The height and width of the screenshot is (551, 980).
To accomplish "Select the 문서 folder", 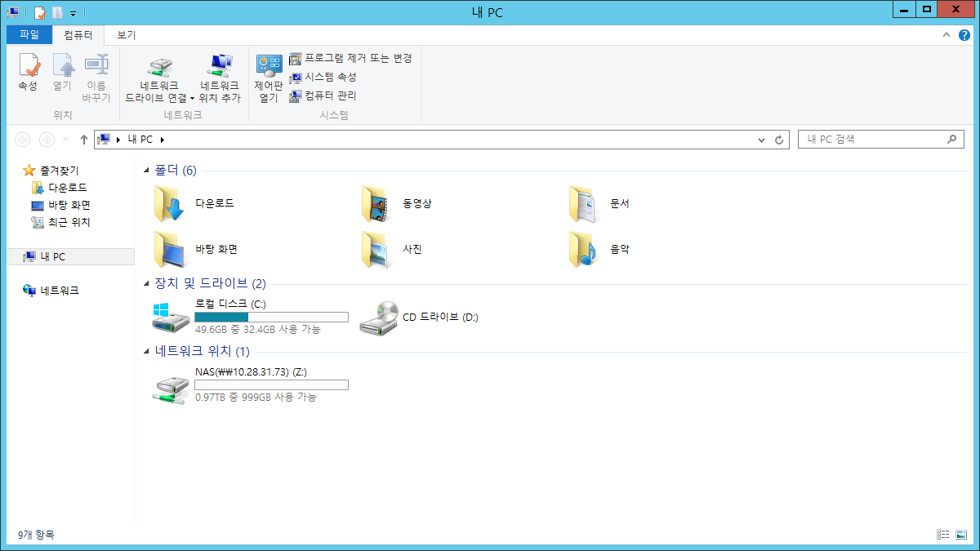I will point(599,203).
